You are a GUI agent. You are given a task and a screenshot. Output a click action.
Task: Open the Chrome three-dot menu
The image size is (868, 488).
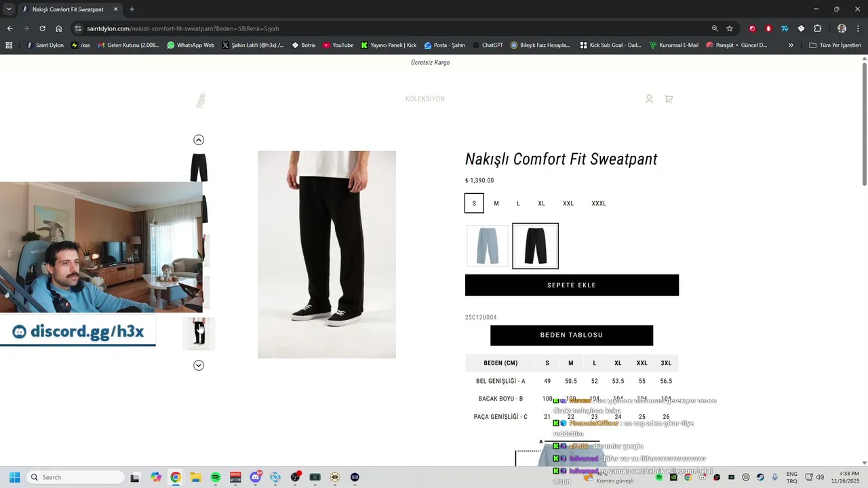(x=858, y=28)
